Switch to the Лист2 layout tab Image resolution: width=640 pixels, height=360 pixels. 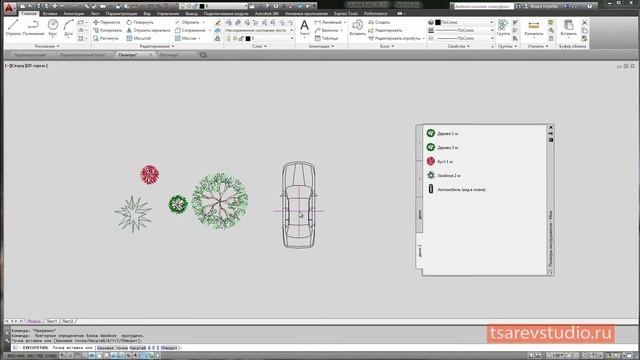(68, 321)
